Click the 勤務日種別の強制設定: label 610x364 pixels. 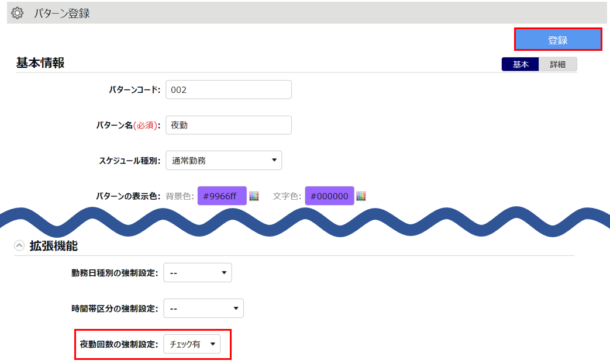(x=115, y=273)
